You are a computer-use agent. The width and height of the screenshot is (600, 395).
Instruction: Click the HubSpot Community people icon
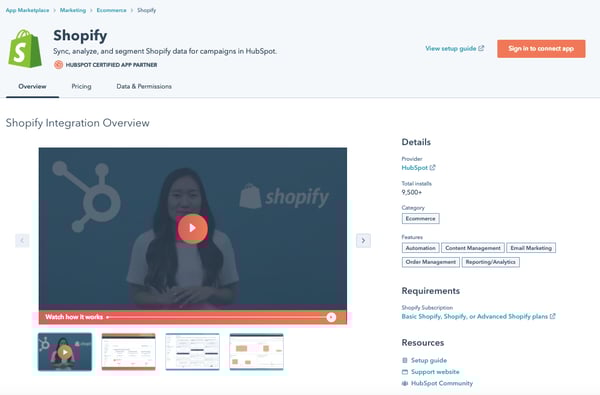click(x=405, y=383)
